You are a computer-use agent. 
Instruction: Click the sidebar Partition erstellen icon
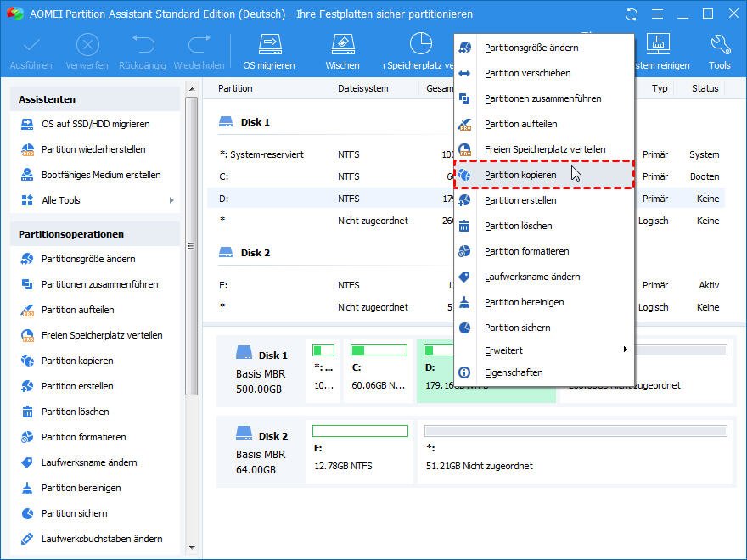(x=27, y=386)
